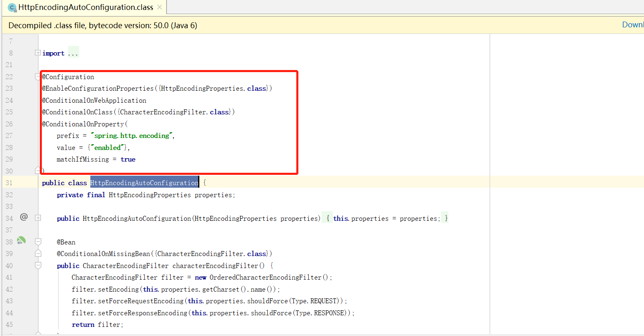Click the class file icon on tab
The height and width of the screenshot is (336, 644).
pos(12,7)
